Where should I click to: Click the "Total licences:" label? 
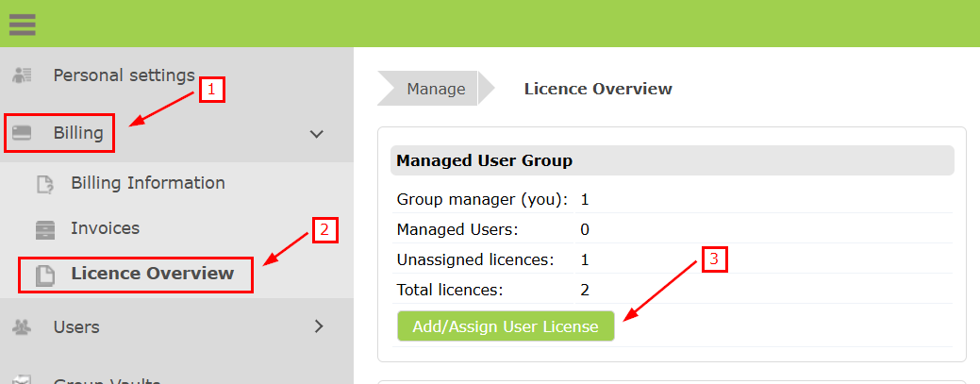pos(450,291)
